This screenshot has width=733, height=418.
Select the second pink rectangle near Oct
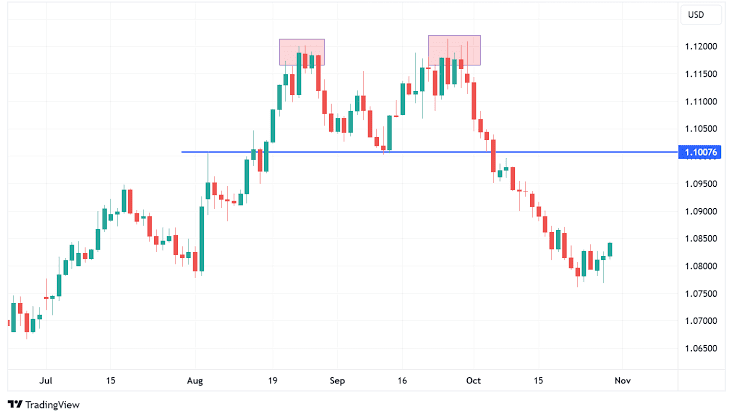point(454,50)
